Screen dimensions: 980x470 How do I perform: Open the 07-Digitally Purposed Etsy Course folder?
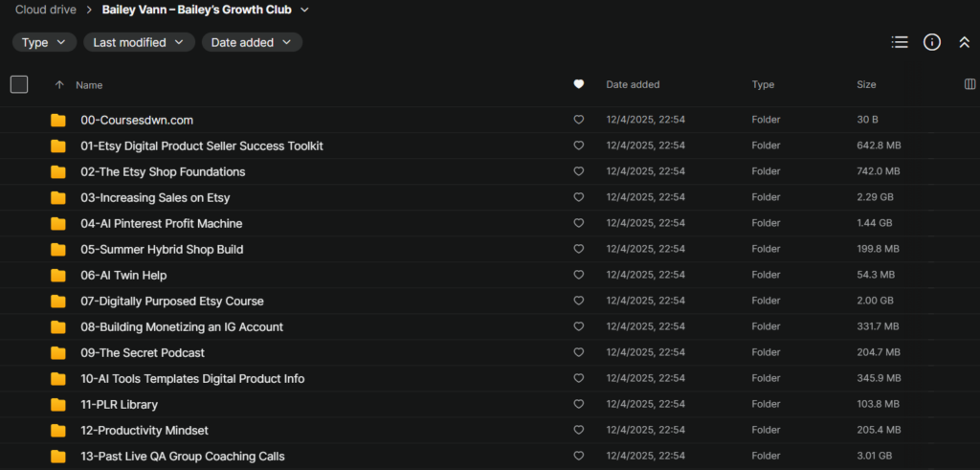click(172, 301)
